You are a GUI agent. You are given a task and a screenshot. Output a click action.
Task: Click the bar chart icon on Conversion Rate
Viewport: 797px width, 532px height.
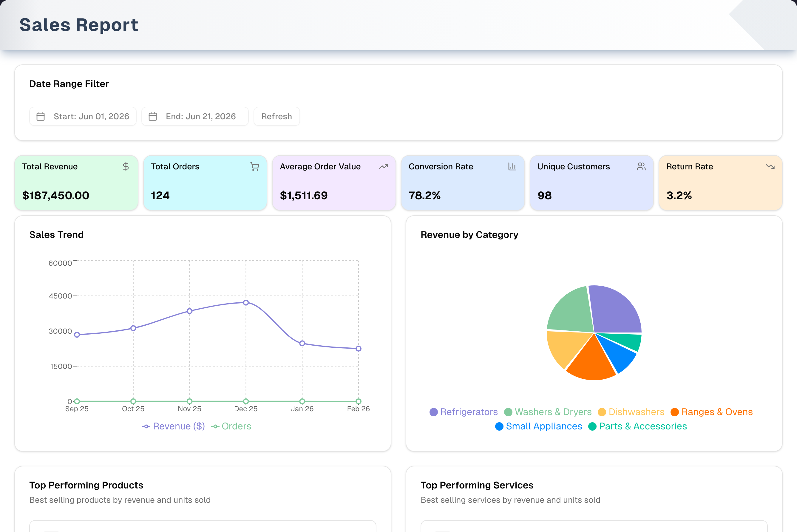point(512,166)
